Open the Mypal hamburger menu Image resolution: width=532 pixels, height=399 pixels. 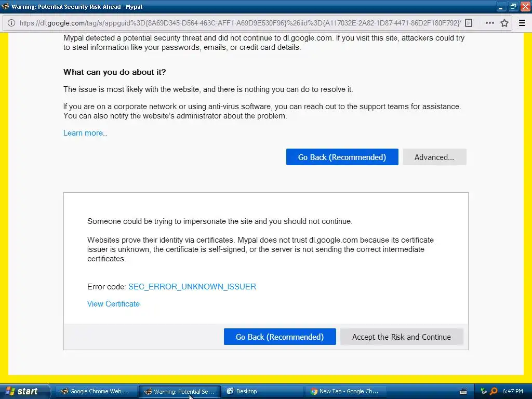[x=522, y=23]
